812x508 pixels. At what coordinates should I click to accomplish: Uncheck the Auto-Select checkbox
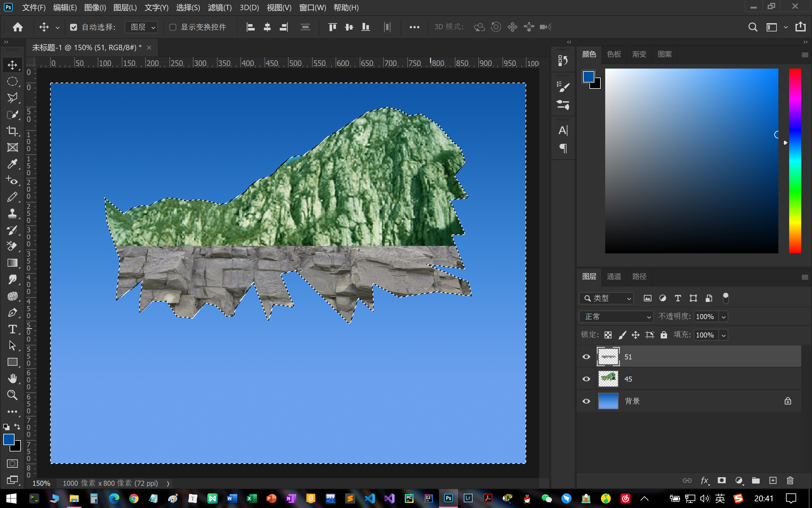click(74, 27)
